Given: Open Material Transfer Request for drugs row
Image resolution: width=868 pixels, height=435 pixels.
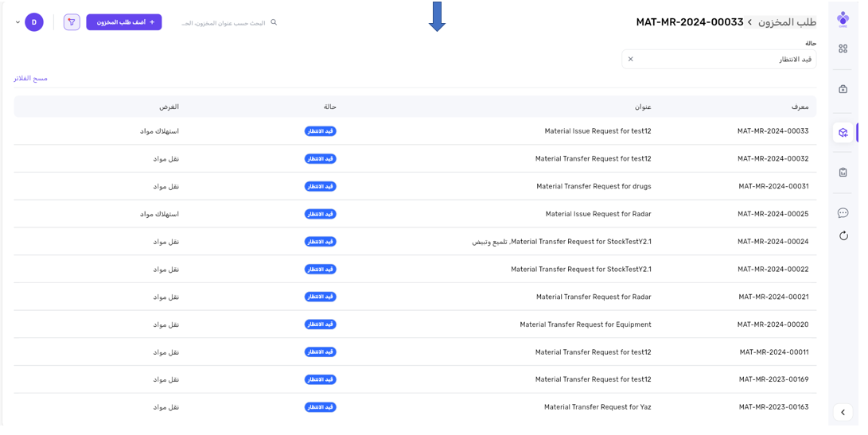Looking at the screenshot, I should [x=593, y=186].
